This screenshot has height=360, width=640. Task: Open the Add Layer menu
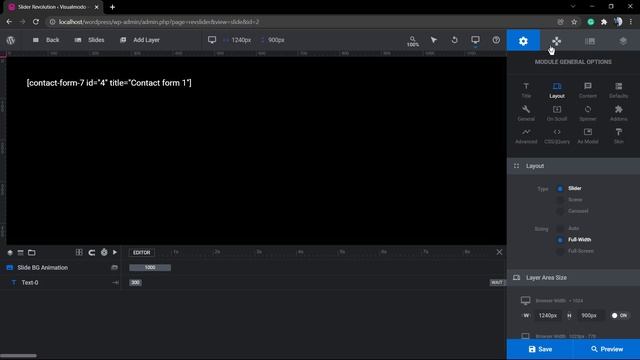click(140, 40)
